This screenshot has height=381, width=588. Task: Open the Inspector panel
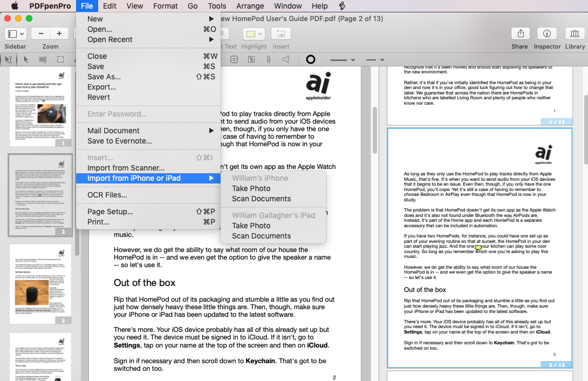[x=547, y=34]
